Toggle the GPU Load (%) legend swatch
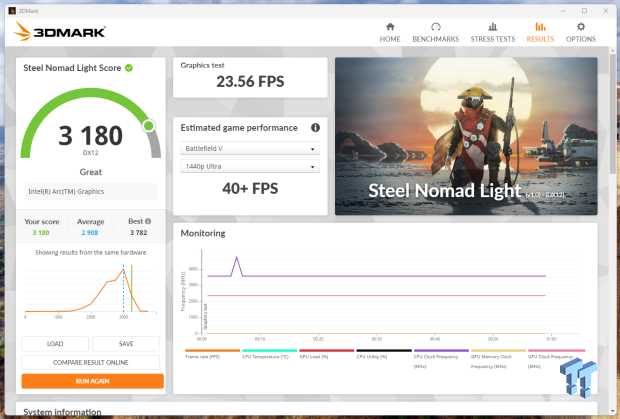Image resolution: width=620 pixels, height=419 pixels. click(x=327, y=350)
